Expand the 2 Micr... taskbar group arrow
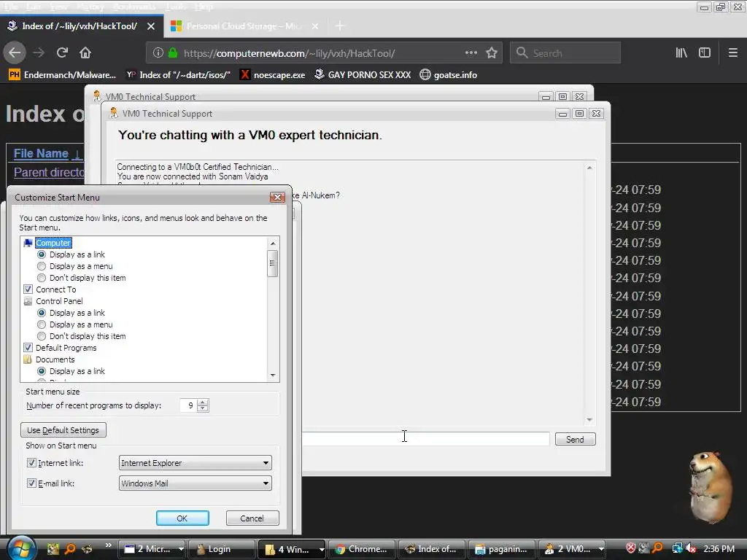The height and width of the screenshot is (560, 747). coord(181,549)
